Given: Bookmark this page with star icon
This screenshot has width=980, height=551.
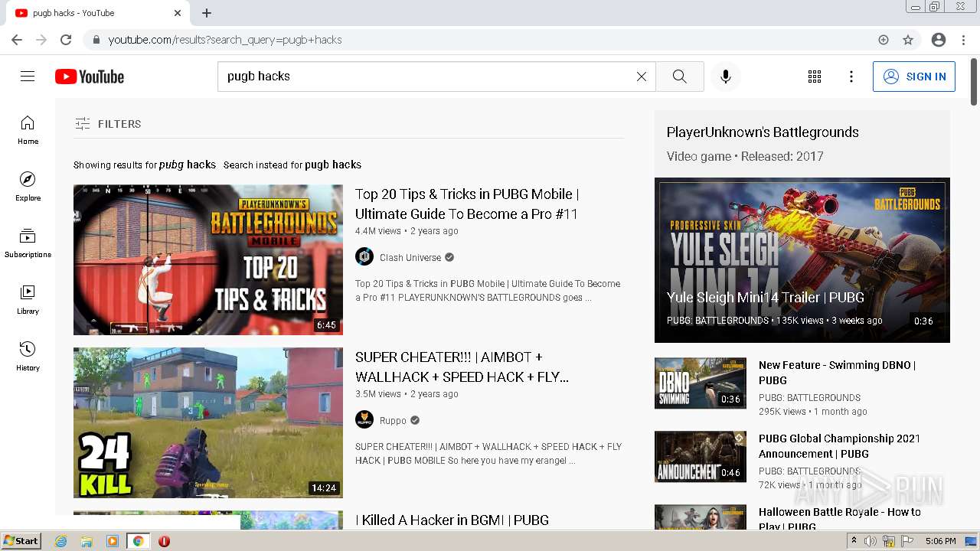Looking at the screenshot, I should pyautogui.click(x=908, y=40).
